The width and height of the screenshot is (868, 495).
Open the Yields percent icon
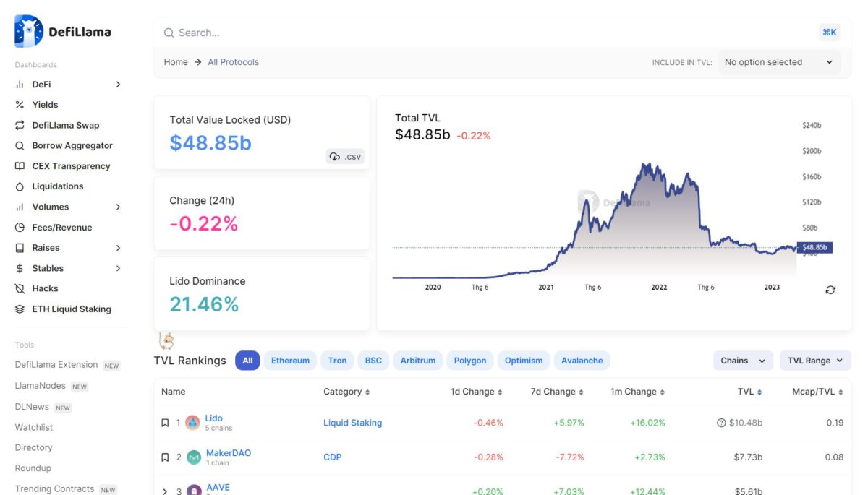(x=20, y=105)
